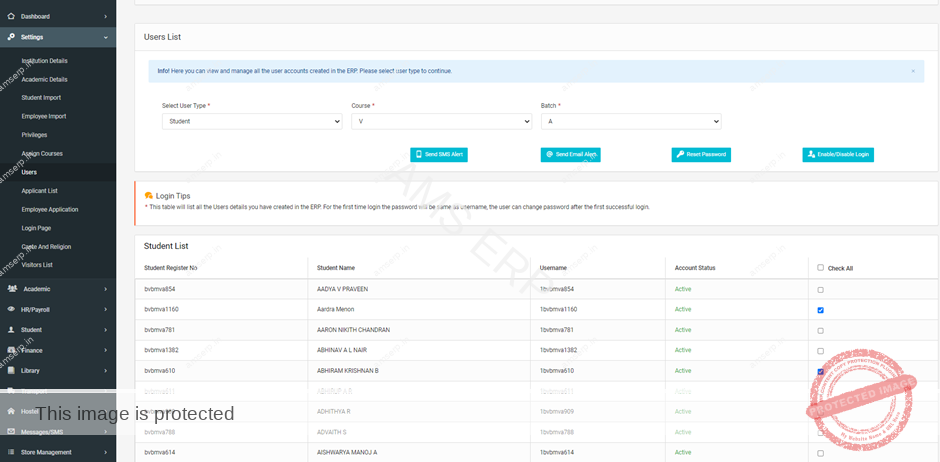Viewport: 940px width, 462px height.
Task: Click the Store Management list icon
Action: click(x=11, y=452)
